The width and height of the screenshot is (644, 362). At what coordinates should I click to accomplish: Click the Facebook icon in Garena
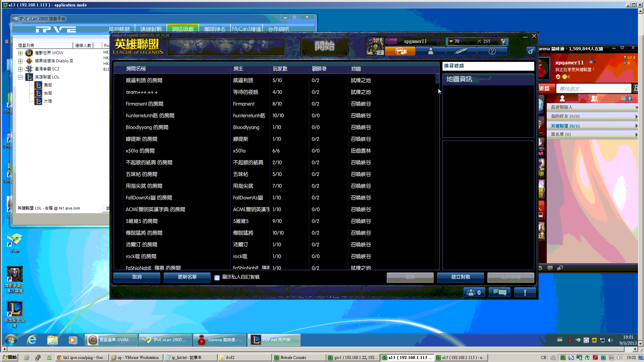[x=629, y=99]
